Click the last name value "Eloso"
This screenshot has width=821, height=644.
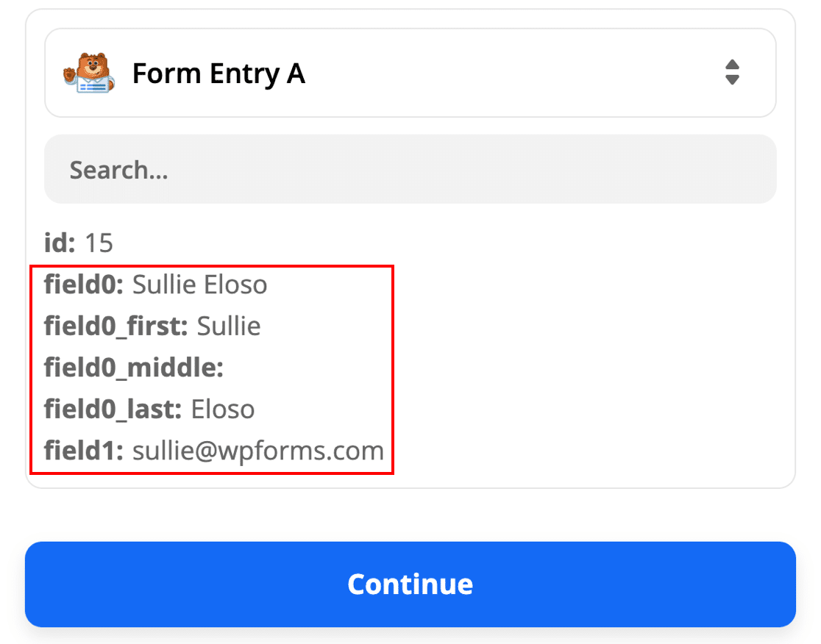tap(223, 409)
